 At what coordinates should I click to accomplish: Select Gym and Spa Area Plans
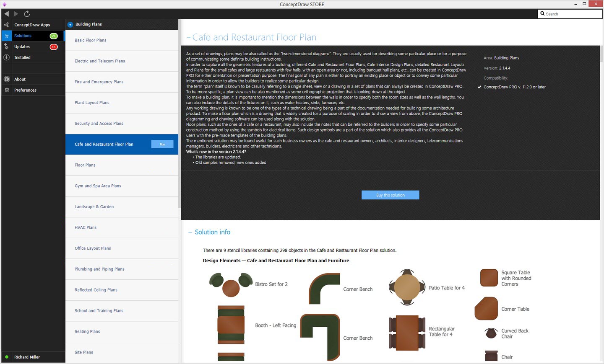point(122,186)
